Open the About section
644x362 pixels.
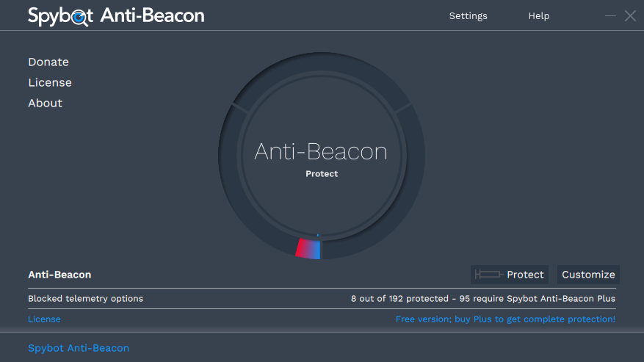pos(46,103)
